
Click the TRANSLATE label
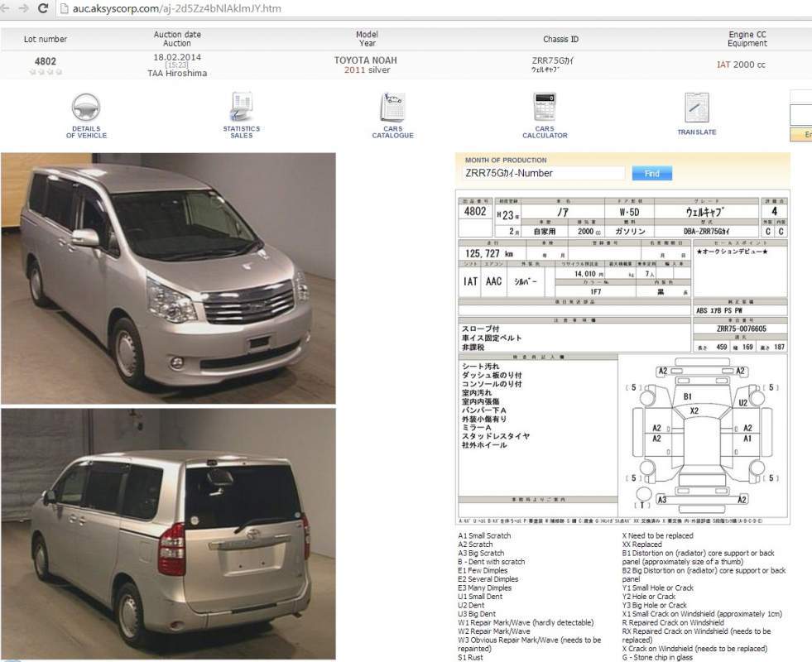coord(696,132)
